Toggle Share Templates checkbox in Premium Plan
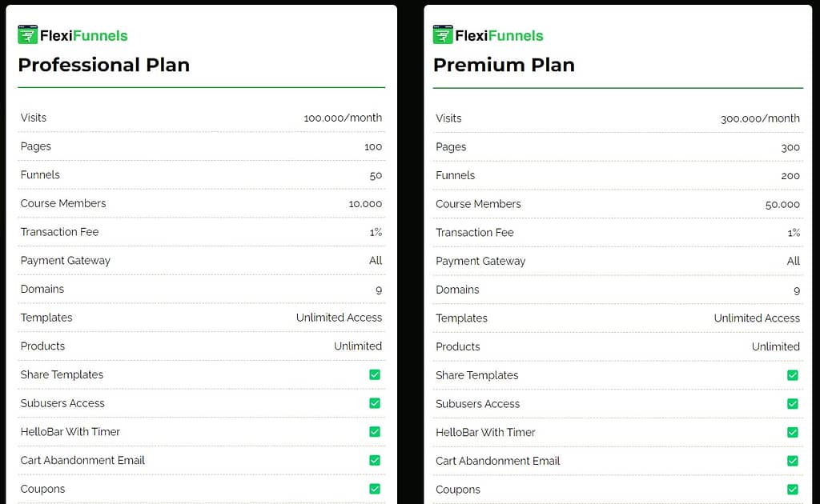Viewport: 820px width, 504px height. coord(793,375)
